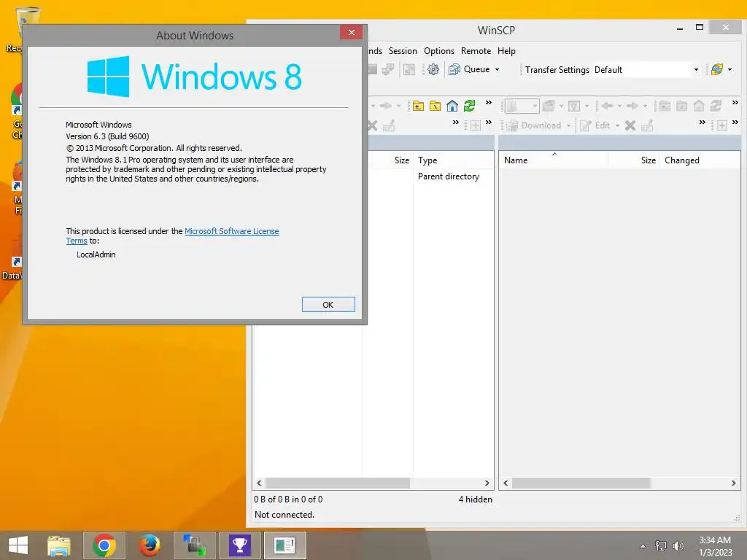Click the plus icon in local panel toolbar
The height and width of the screenshot is (560, 747).
pos(476,125)
